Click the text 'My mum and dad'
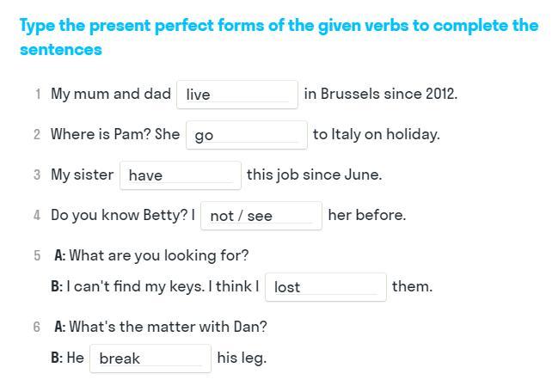Screen dimensions: 552x392 111,94
